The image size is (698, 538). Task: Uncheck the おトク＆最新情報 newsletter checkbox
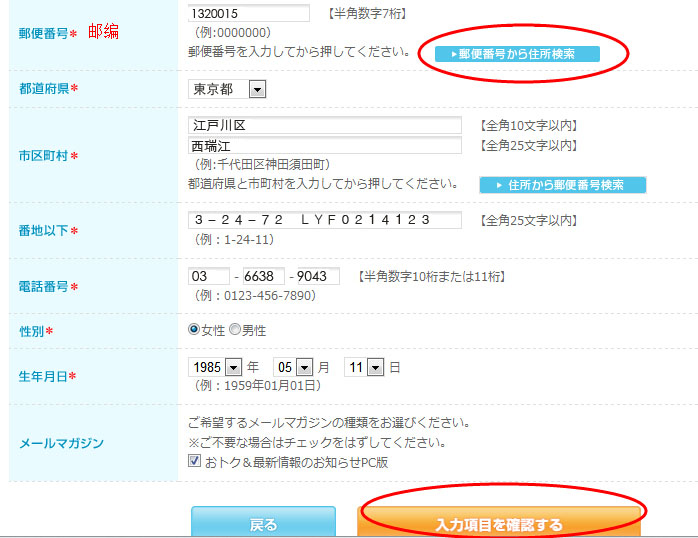coord(195,461)
